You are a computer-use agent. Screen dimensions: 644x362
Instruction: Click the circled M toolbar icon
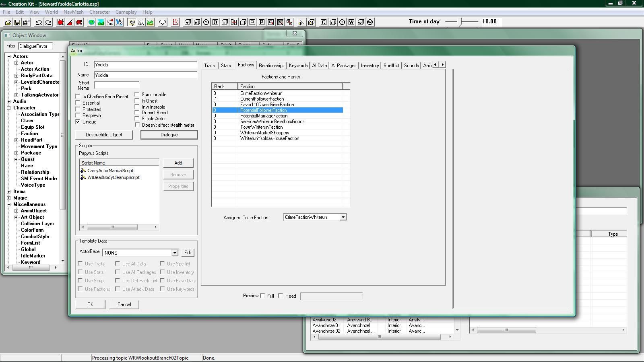click(206, 22)
